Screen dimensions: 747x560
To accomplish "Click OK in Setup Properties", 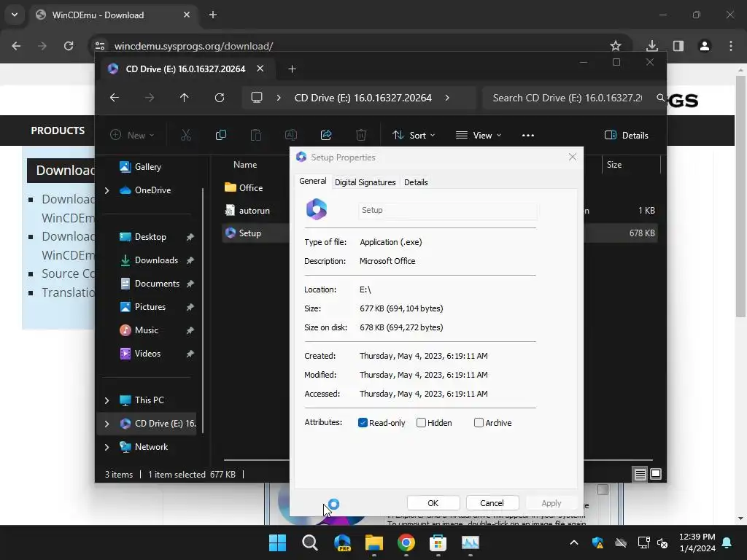I will [x=433, y=503].
